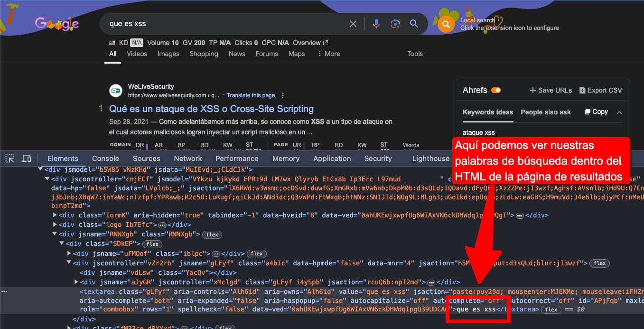644x329 pixels.
Task: Open the Qué es un ataque de XSS result
Action: coord(211,109)
